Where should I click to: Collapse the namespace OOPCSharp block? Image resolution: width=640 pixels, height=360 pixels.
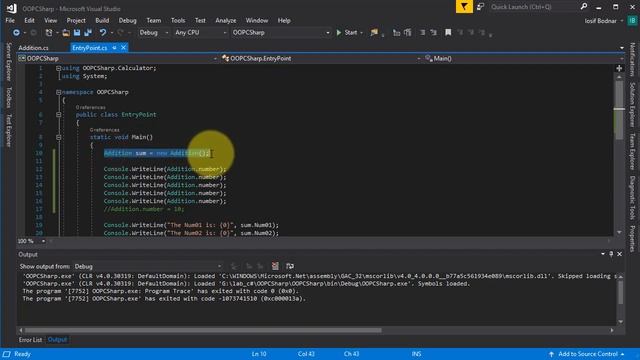tap(58, 92)
